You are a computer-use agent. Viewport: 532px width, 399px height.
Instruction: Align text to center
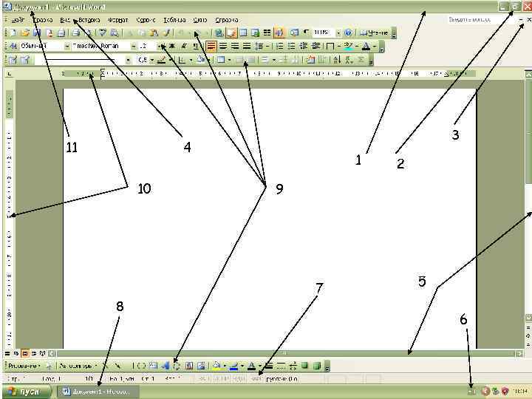[223, 46]
